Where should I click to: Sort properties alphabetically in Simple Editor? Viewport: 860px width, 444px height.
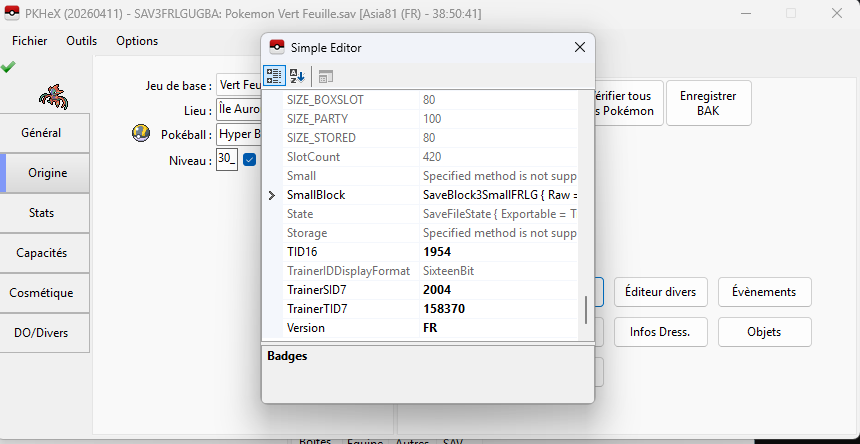coord(297,76)
